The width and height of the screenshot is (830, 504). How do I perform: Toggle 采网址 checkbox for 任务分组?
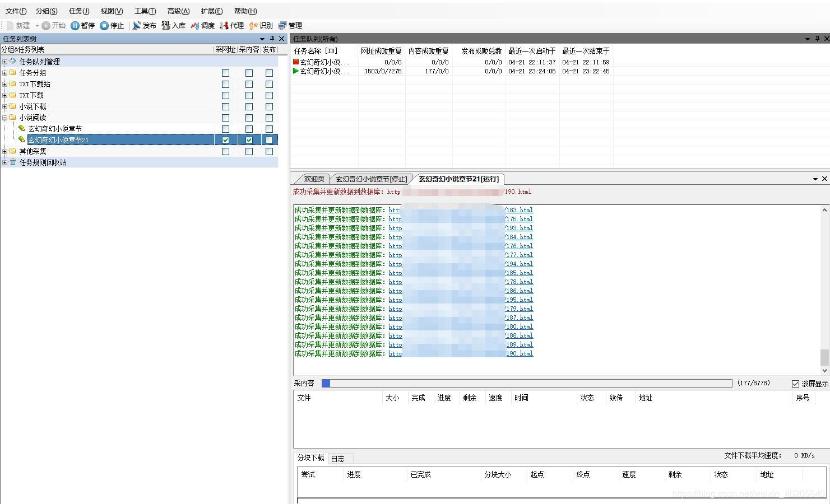(x=225, y=73)
